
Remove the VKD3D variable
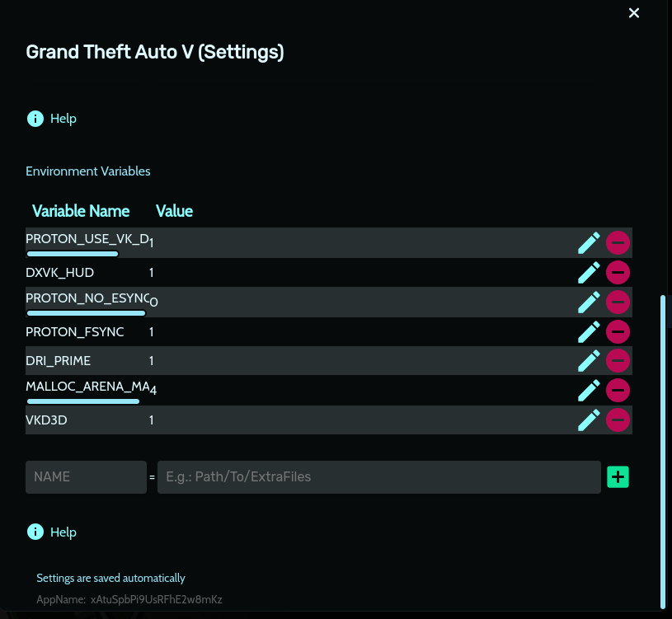618,420
